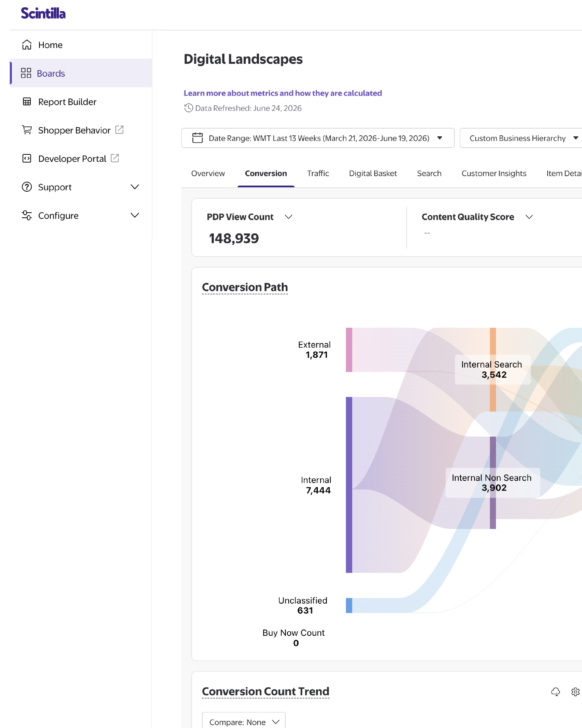582x728 pixels.
Task: Open Conversion Count Trend settings gear
Action: tap(575, 692)
